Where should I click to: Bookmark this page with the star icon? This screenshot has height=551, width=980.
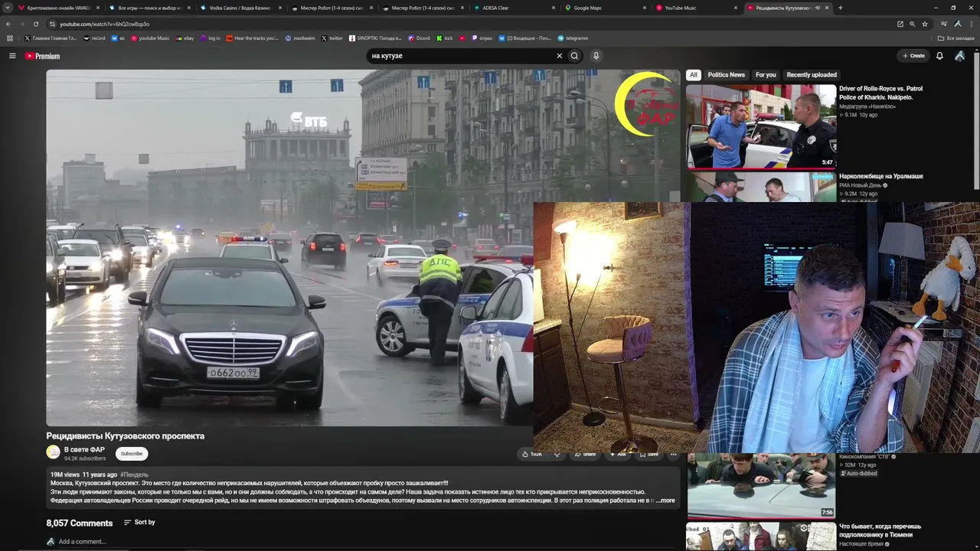point(925,24)
